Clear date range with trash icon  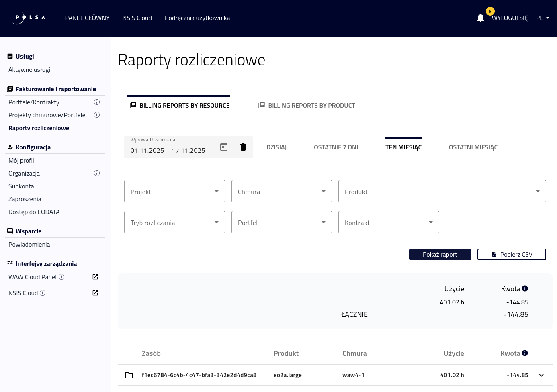tap(243, 147)
